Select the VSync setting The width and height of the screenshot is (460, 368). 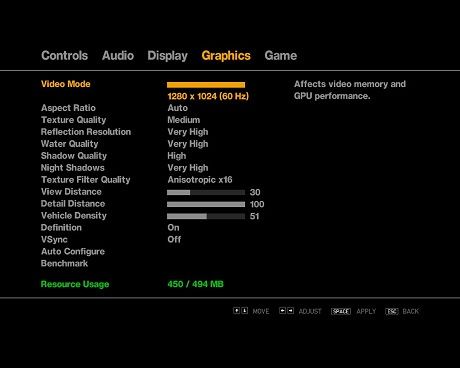pos(54,240)
